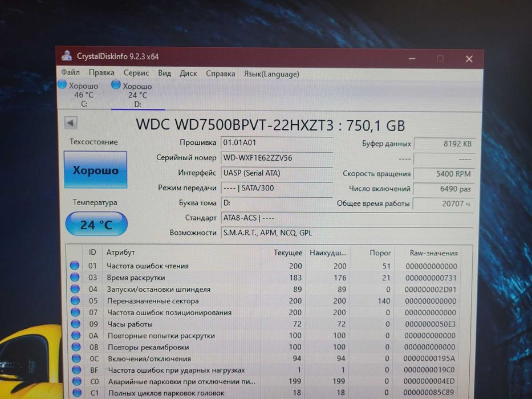This screenshot has height=399, width=532.
Task: Select the Запуски/остановки шпинделя row
Action: click(x=264, y=290)
